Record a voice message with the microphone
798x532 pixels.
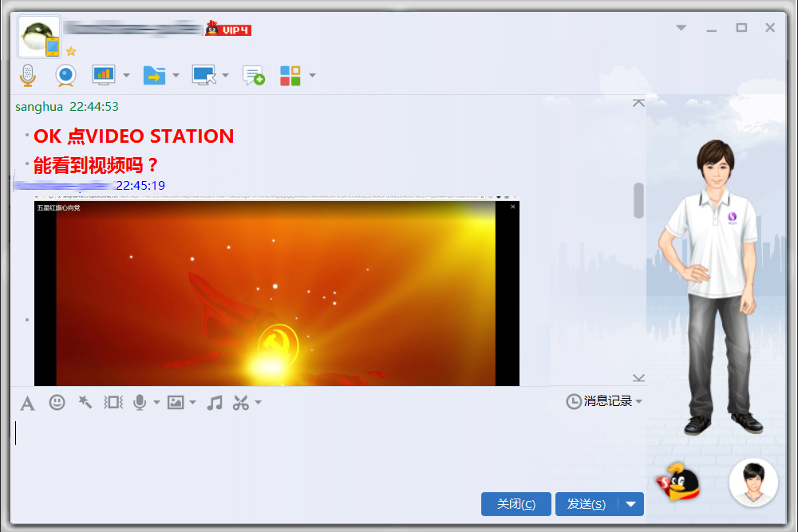[140, 402]
